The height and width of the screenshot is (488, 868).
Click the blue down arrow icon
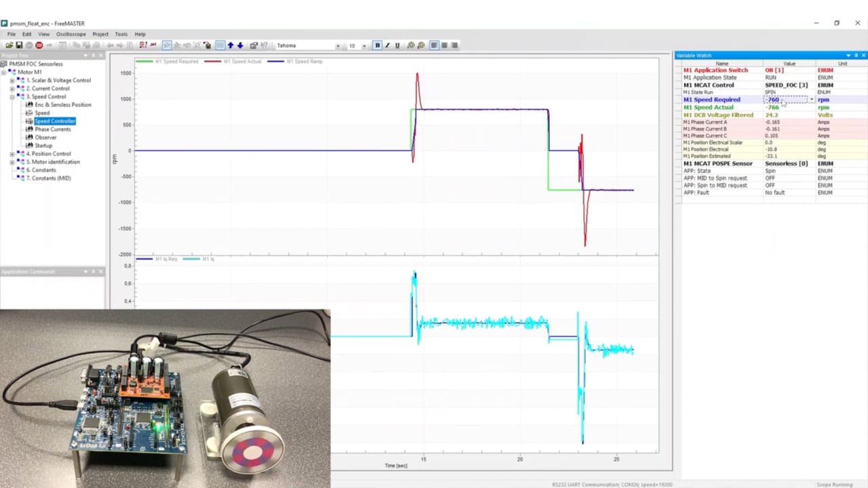point(240,45)
